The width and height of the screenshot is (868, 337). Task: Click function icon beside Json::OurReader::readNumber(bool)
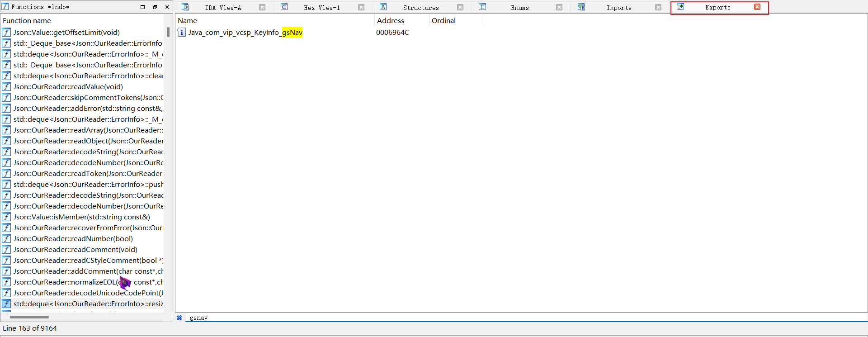pyautogui.click(x=6, y=239)
